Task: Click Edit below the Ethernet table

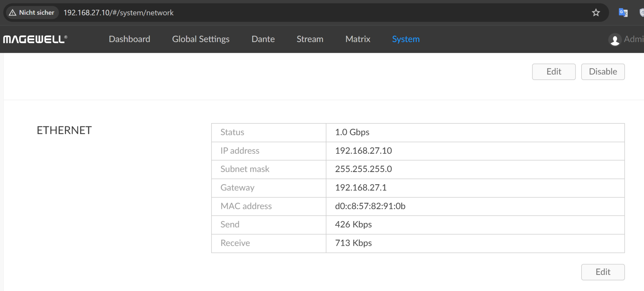Action: 603,272
